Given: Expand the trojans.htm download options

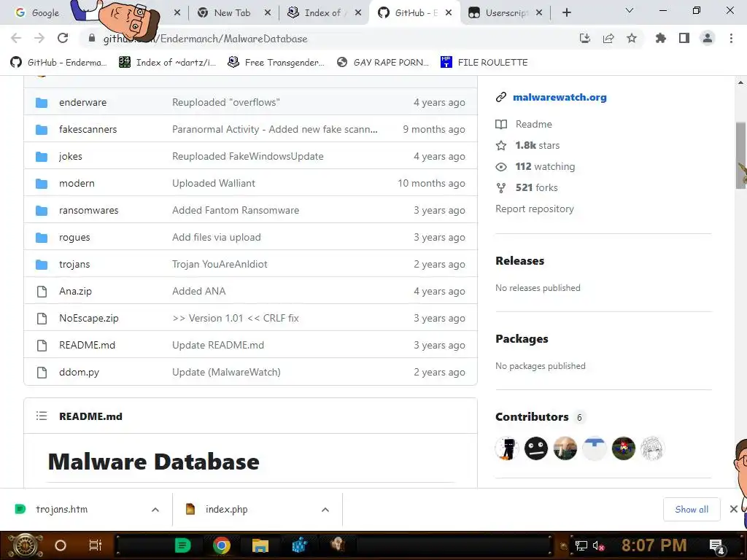Looking at the screenshot, I should coord(155,510).
